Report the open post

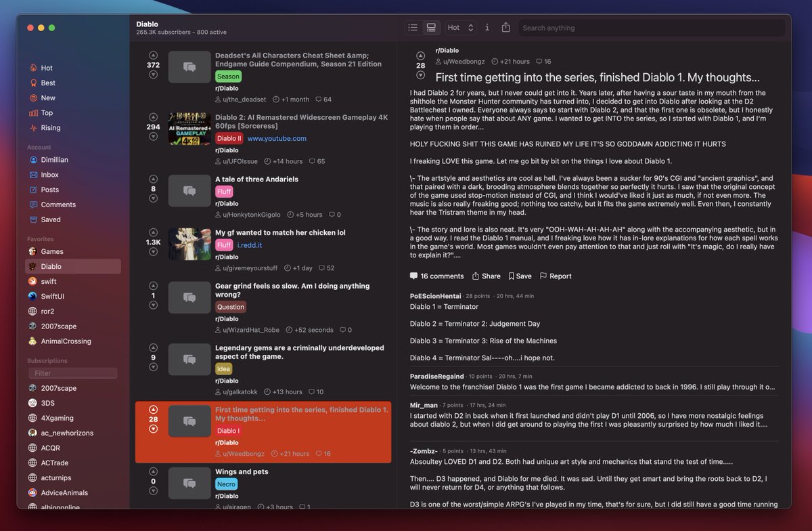tap(556, 276)
